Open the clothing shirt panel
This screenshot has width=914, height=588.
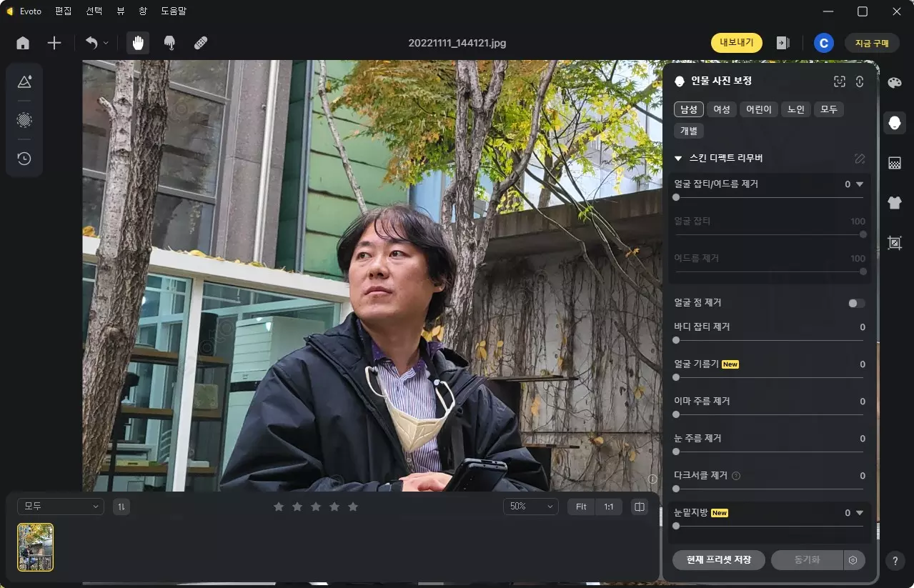tap(894, 202)
